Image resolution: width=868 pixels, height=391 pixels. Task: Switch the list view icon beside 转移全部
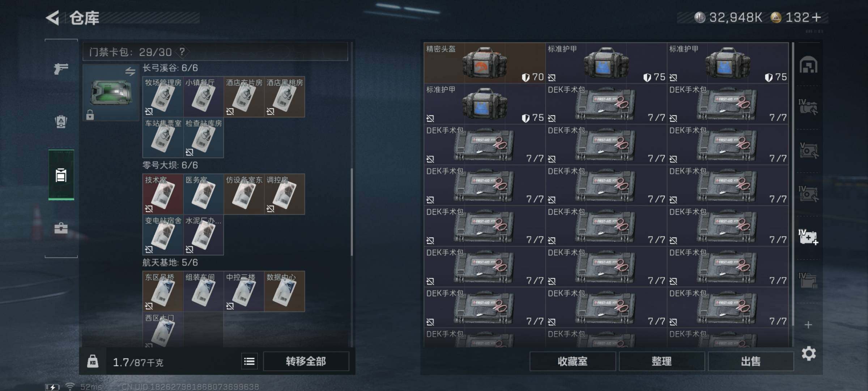coord(250,361)
